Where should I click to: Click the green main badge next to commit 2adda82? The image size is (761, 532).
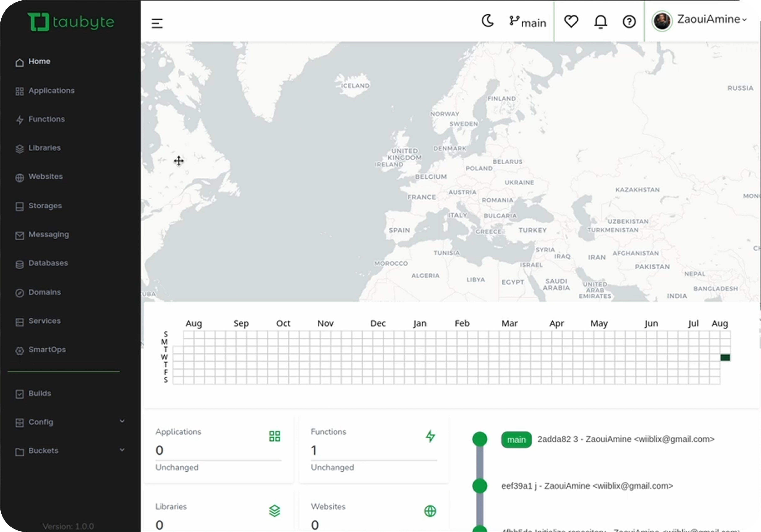(516, 440)
